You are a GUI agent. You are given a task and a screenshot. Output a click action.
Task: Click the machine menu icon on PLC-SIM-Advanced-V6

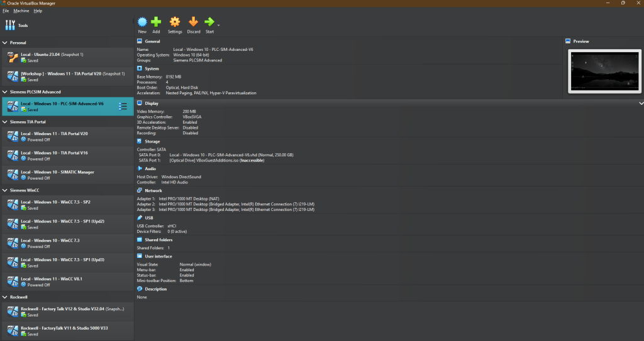(x=123, y=106)
